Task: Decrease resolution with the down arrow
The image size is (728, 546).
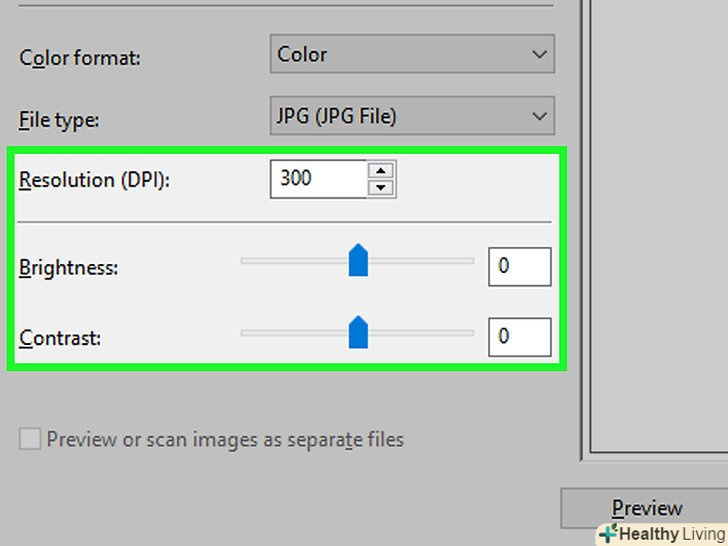Action: coord(381,188)
